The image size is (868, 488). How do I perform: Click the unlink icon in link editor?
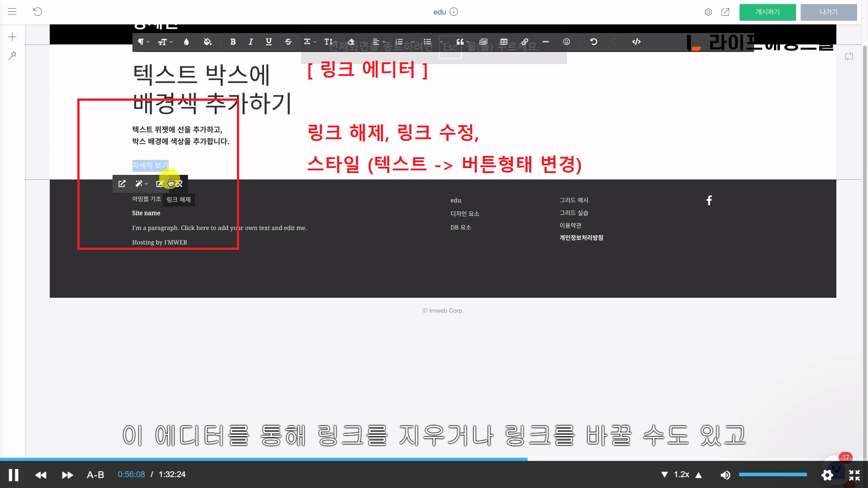coord(179,184)
